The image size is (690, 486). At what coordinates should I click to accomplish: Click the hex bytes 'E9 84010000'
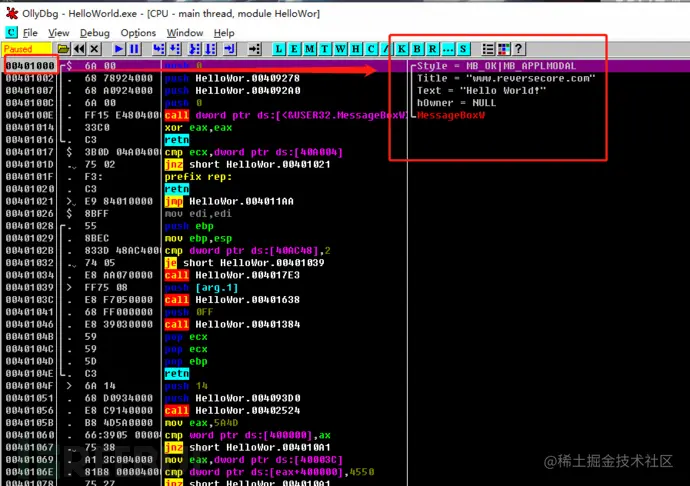119,202
